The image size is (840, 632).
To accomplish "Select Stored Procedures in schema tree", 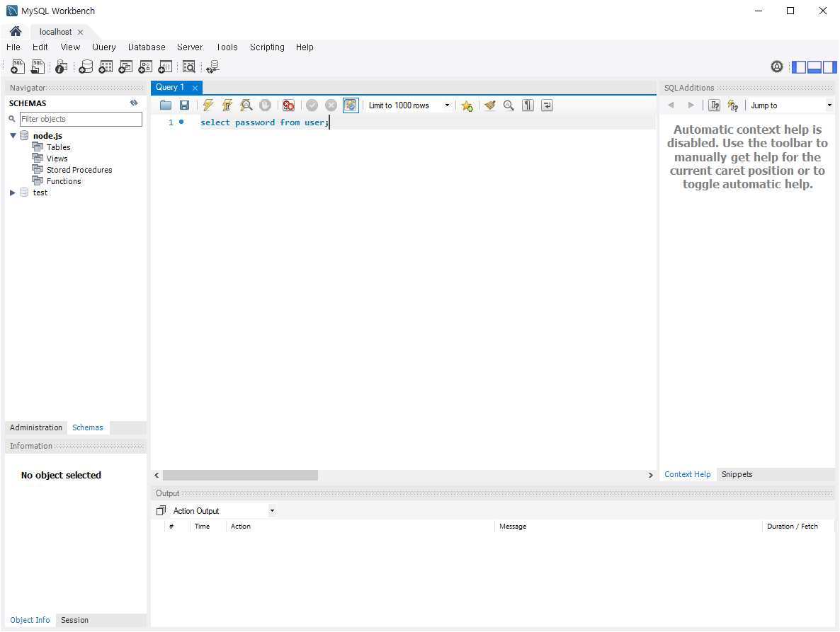I will [79, 170].
